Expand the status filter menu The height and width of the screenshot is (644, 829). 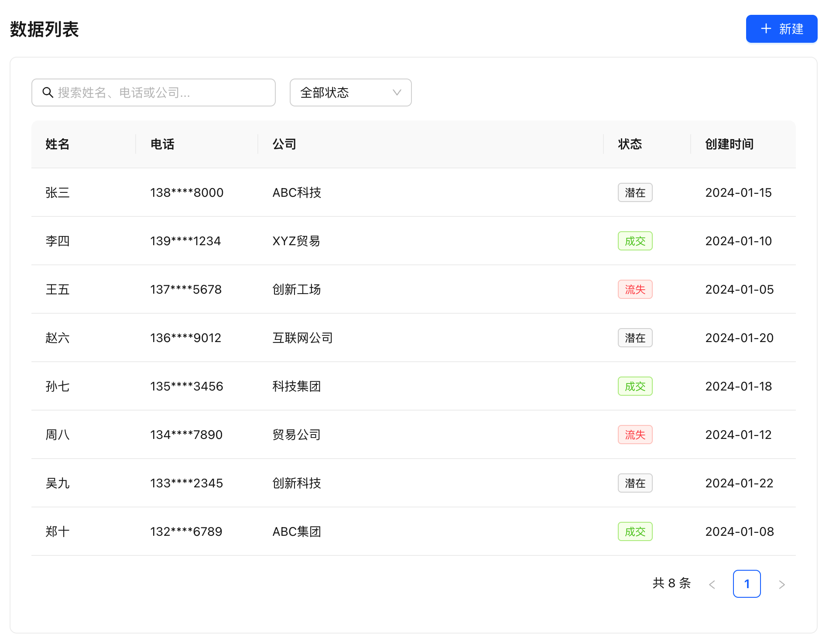point(350,92)
